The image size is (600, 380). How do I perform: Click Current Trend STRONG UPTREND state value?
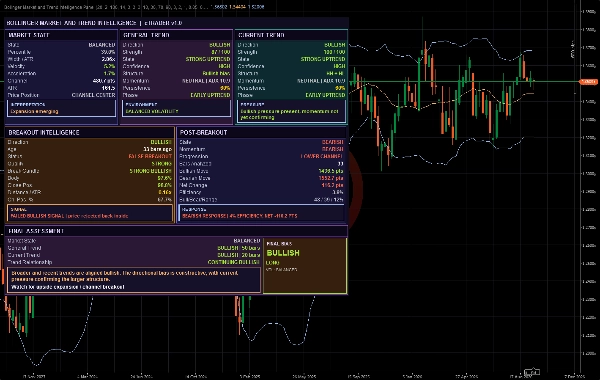point(323,59)
